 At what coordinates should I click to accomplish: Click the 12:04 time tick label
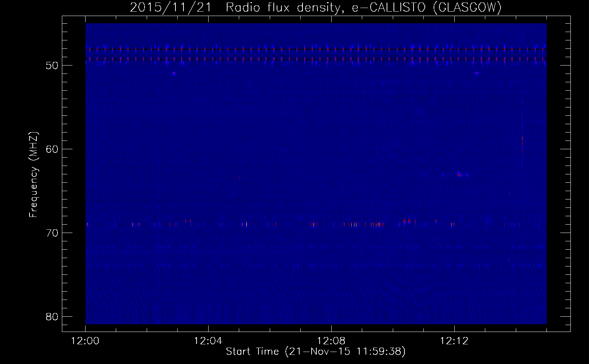(x=208, y=341)
